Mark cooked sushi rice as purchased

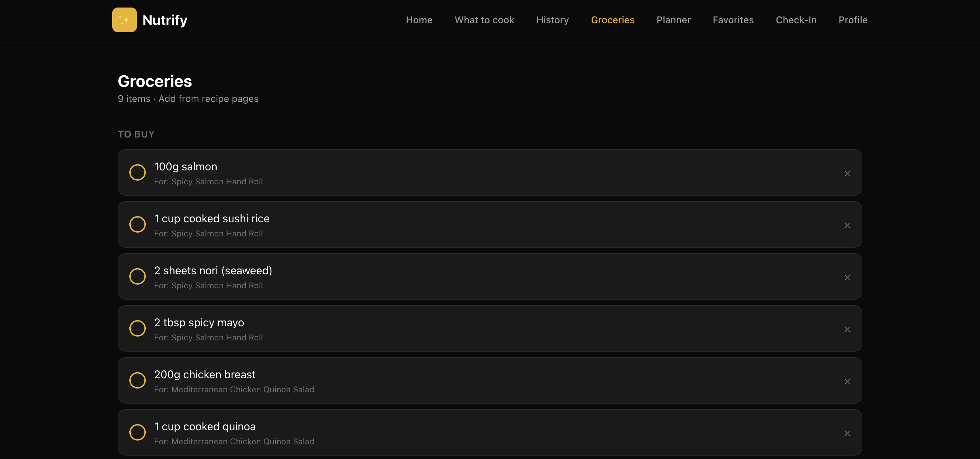[x=137, y=224]
